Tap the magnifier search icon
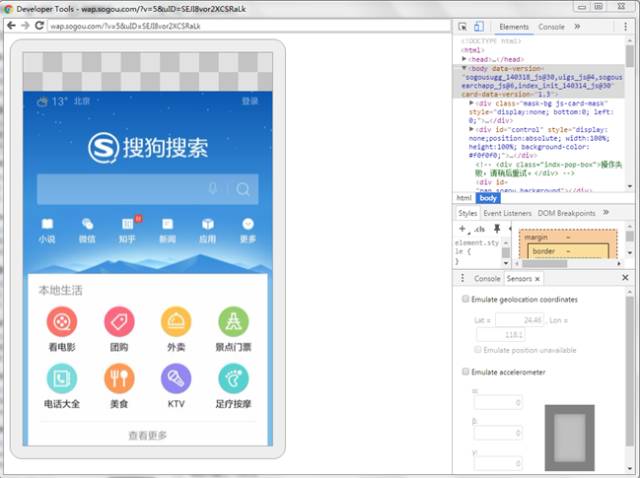Viewport: 640px width, 478px height. pyautogui.click(x=242, y=189)
